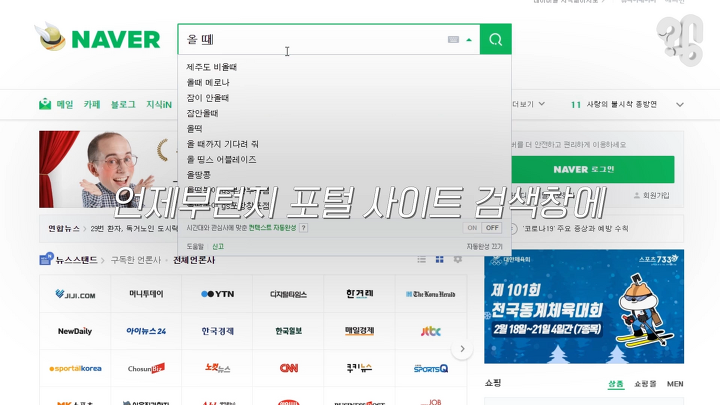Screen dimensions: 720x405
Task: Click 회원가입 link
Action: click(652, 196)
